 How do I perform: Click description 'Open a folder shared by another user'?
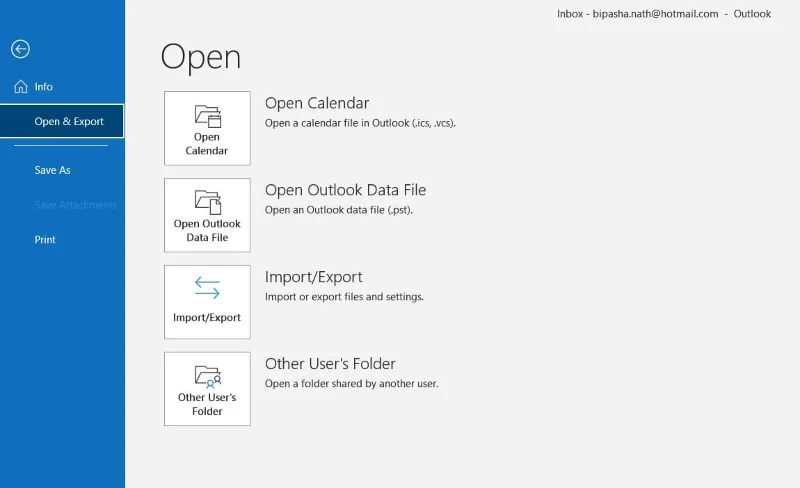[352, 383]
